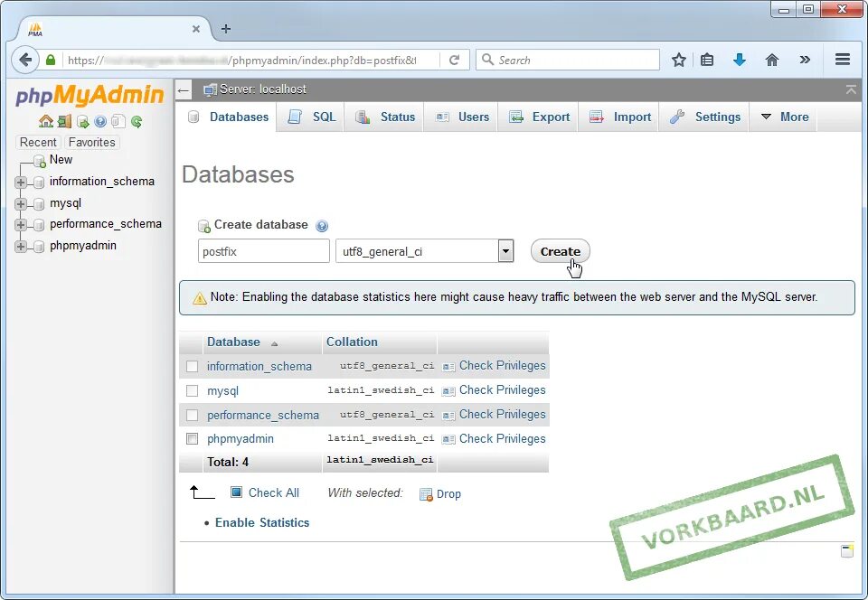
Task: Open the query window icon in sidebar
Action: coord(83,121)
